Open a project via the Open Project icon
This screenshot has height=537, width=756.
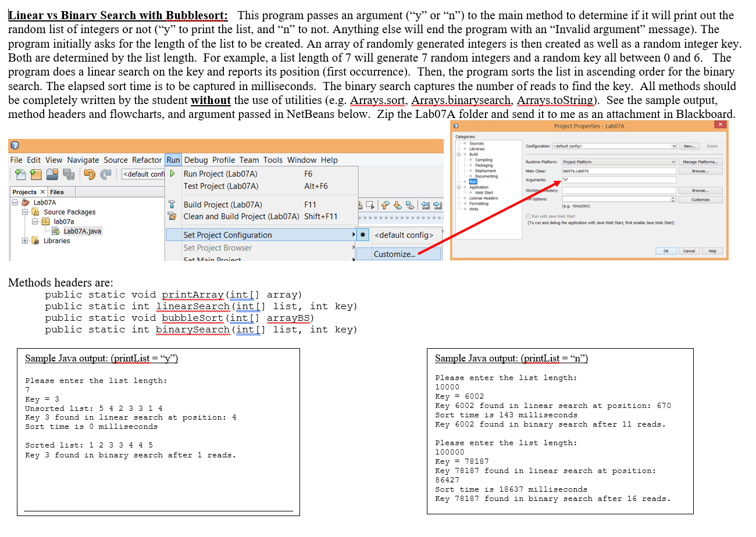click(x=52, y=176)
